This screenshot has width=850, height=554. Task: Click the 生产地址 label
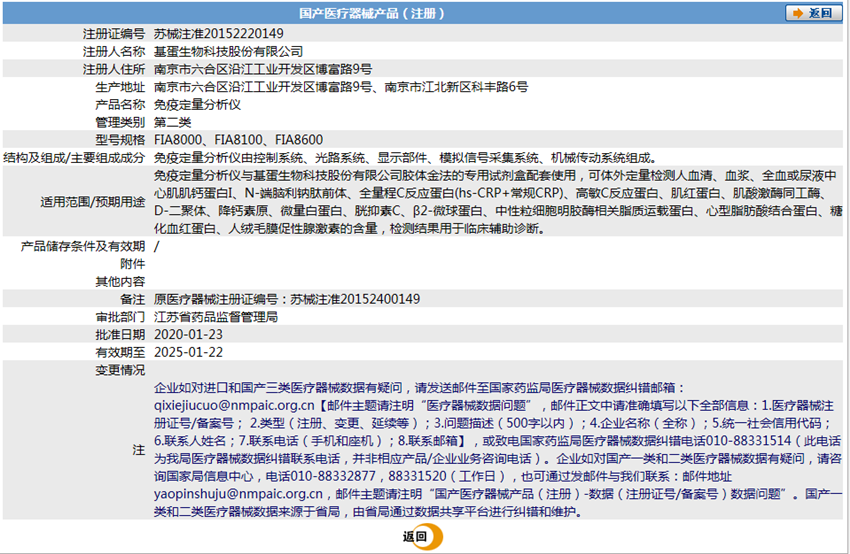point(120,87)
